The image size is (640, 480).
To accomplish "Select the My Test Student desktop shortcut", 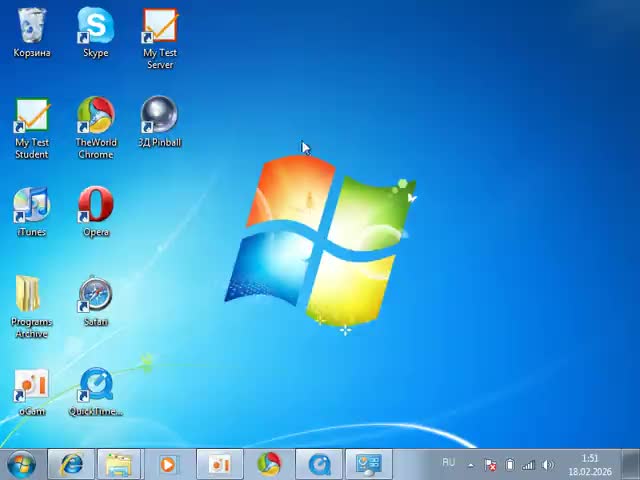I will [x=32, y=116].
